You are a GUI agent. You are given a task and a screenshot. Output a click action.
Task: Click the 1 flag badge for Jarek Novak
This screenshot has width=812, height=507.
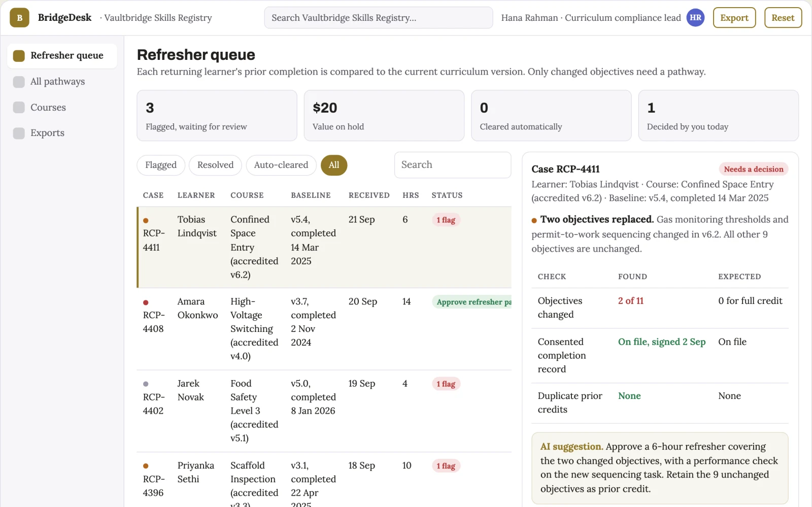point(446,384)
